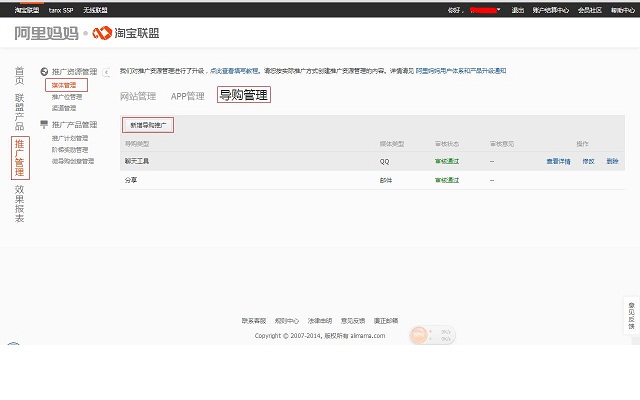
Task: Open 规则中心 footer link
Action: coord(287,321)
